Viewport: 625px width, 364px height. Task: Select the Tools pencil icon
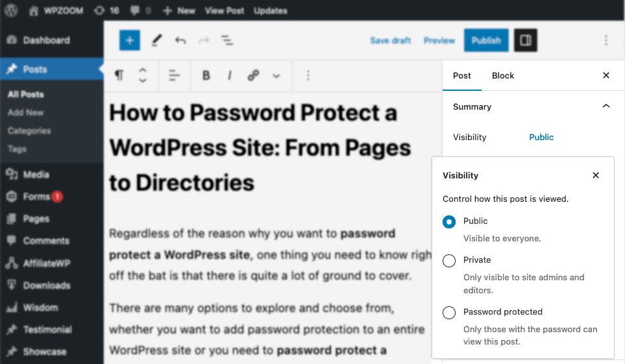click(x=156, y=40)
